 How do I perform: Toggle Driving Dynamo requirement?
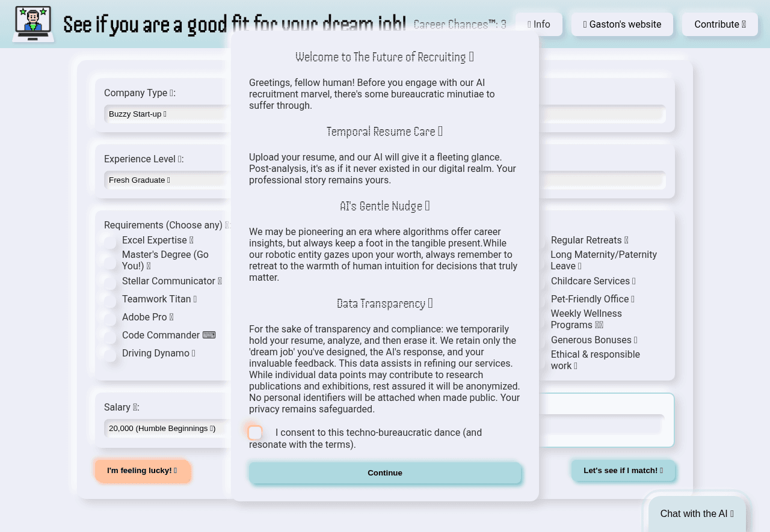tap(109, 354)
